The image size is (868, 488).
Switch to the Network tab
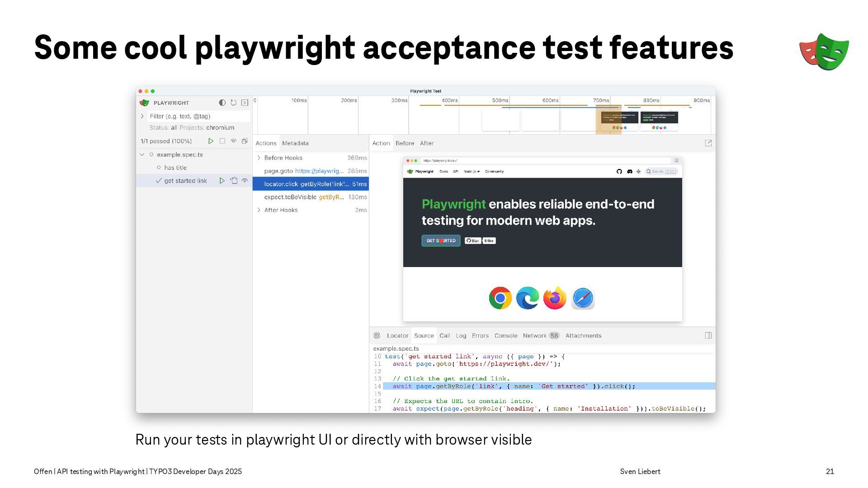point(541,336)
